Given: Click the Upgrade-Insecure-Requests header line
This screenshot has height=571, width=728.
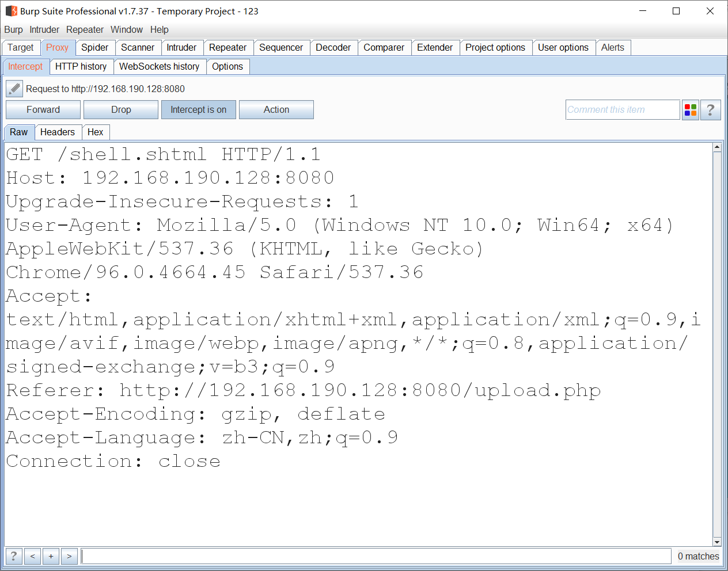Looking at the screenshot, I should [182, 201].
